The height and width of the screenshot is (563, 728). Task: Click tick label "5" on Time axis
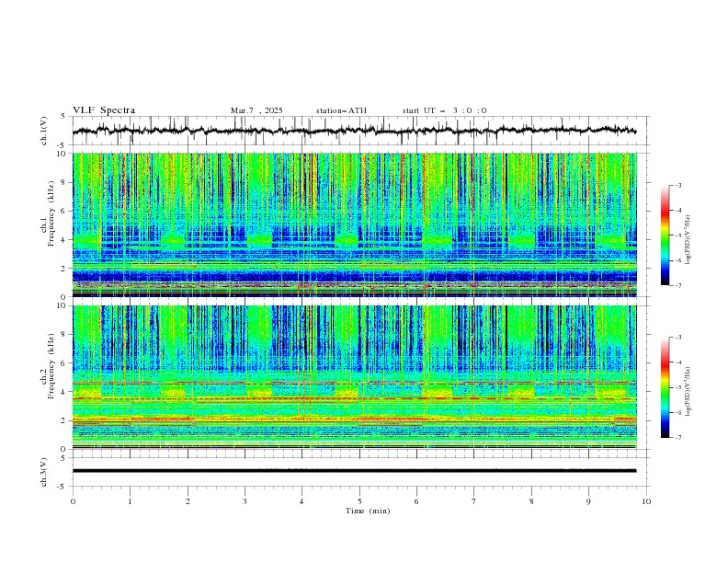[359, 501]
